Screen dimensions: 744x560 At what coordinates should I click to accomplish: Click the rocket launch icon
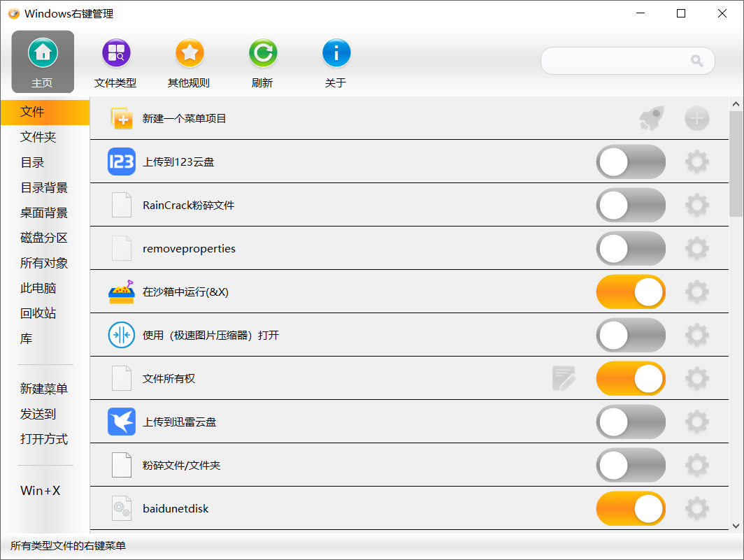coord(650,118)
